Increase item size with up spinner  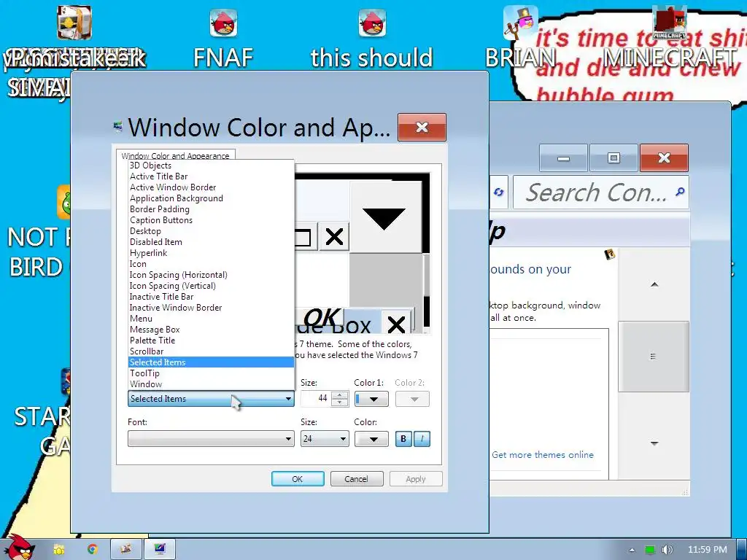click(340, 395)
